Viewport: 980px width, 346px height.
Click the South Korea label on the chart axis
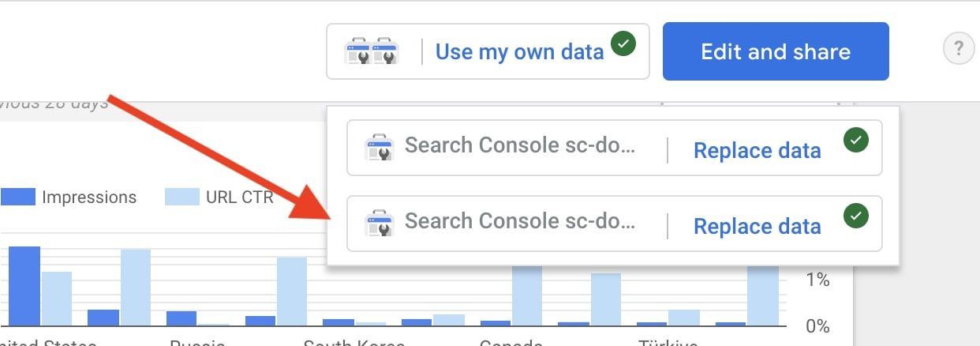click(x=354, y=343)
